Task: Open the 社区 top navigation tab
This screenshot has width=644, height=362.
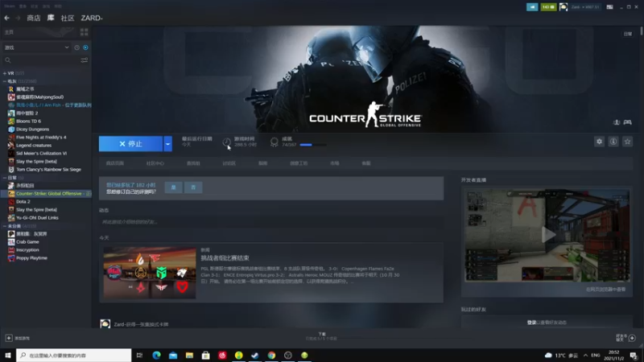Action: tap(68, 18)
